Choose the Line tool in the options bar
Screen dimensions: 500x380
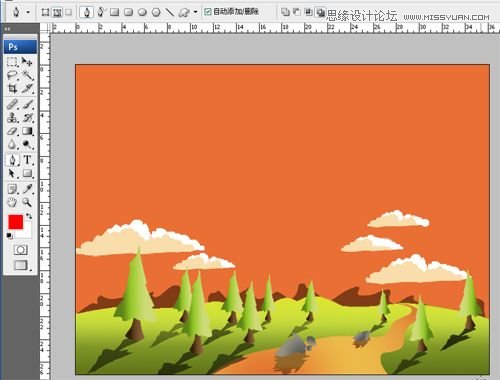point(170,13)
